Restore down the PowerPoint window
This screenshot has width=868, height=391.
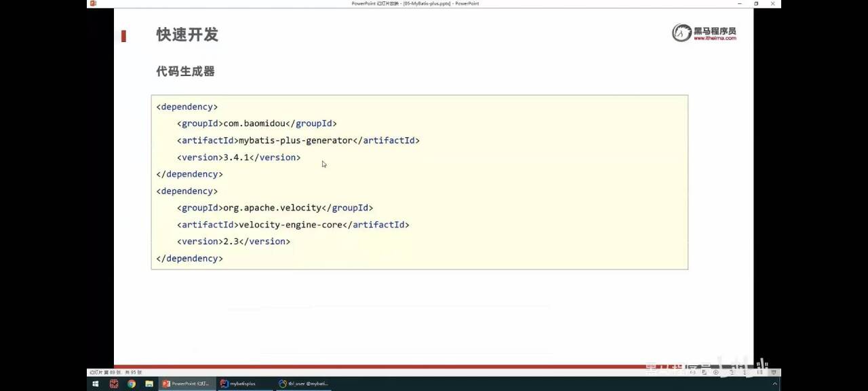756,3
